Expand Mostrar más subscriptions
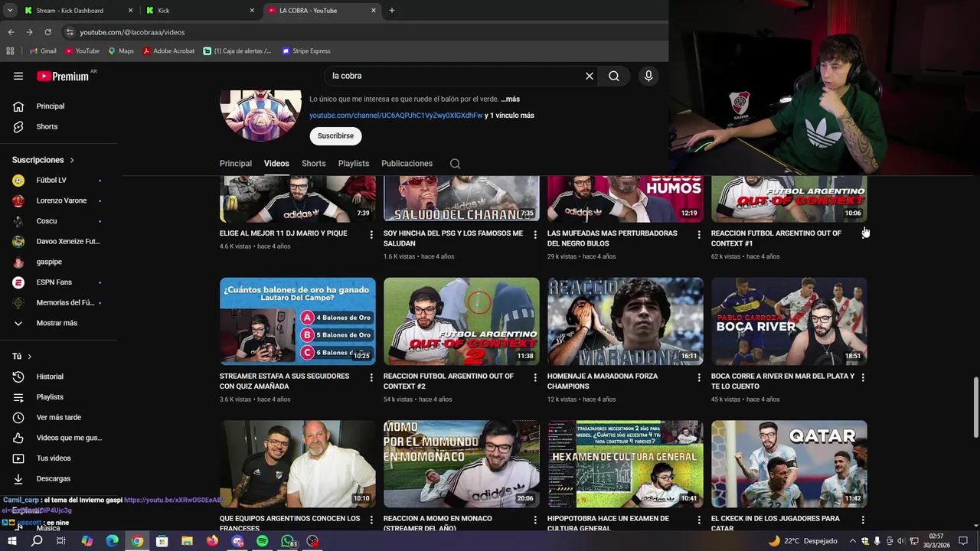 click(58, 323)
